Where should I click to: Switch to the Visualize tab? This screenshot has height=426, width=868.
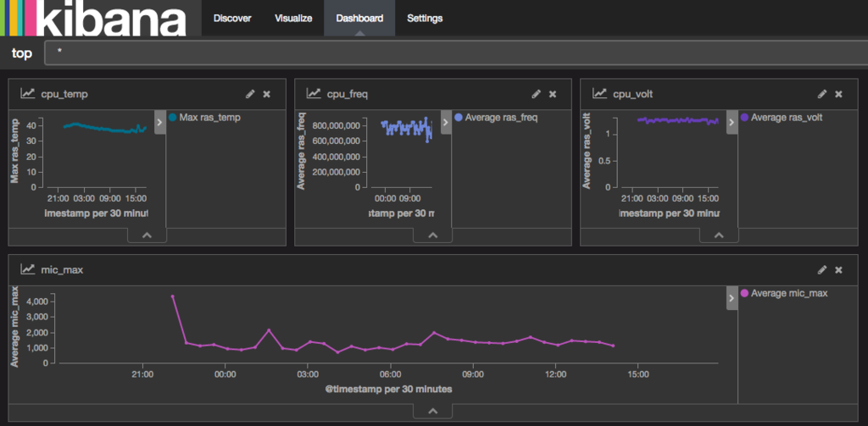(293, 18)
